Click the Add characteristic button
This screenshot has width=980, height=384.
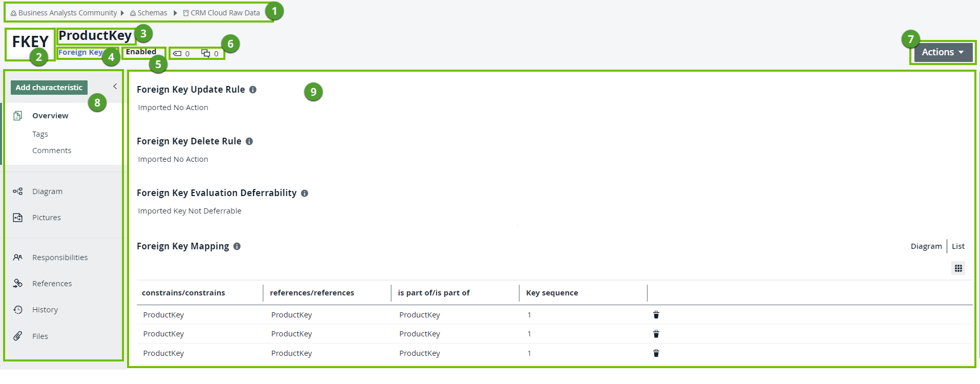(49, 88)
